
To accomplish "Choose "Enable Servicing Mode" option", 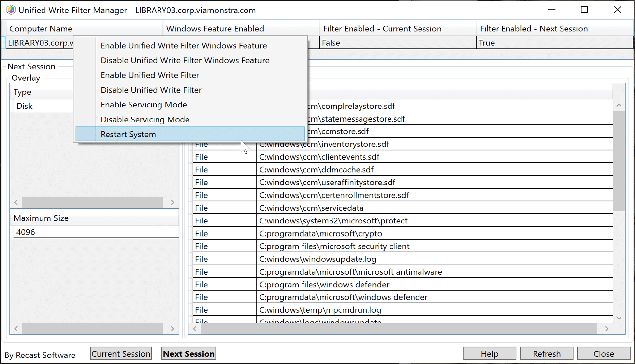I will coord(144,105).
